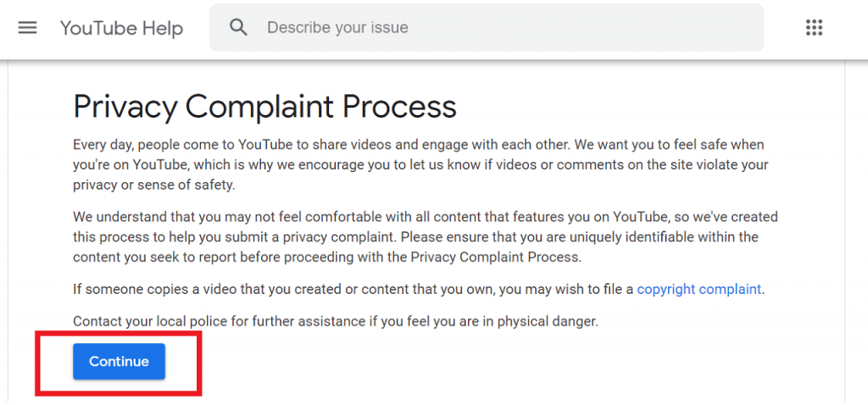Go to YouTube Help home title

[121, 28]
